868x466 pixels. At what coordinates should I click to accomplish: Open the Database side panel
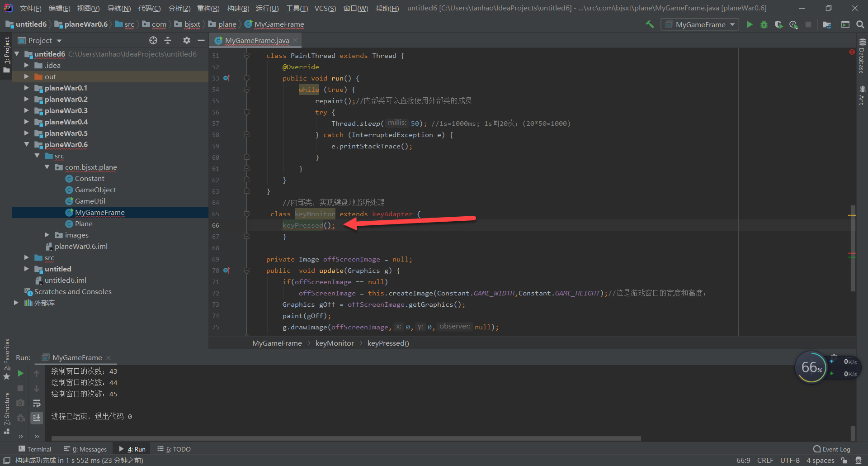862,56
